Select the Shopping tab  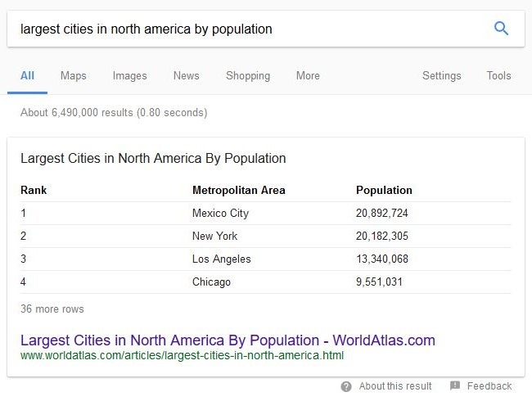click(248, 75)
